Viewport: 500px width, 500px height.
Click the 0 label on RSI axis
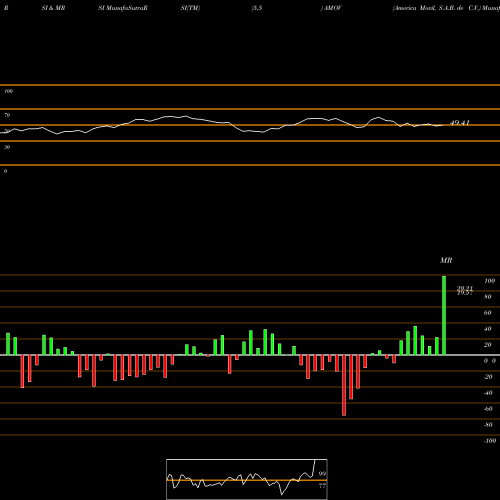(x=6, y=171)
